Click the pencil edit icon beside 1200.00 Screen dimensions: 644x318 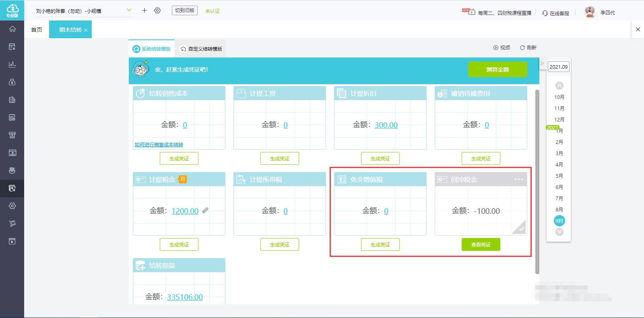coord(205,210)
